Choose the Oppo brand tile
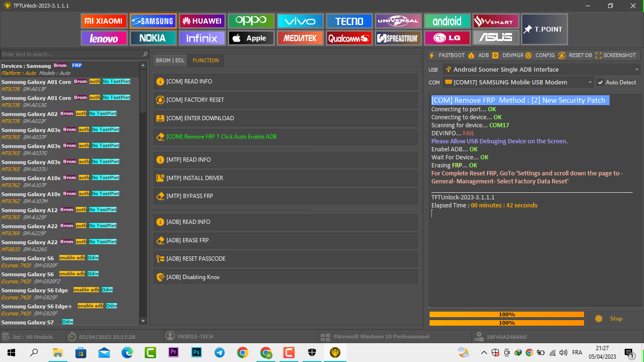 click(x=251, y=21)
